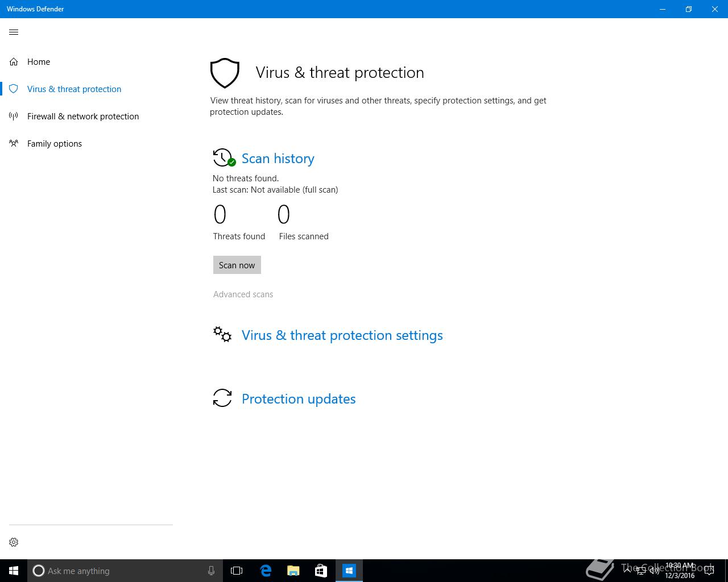Click the '0 Threats found' count

(220, 215)
